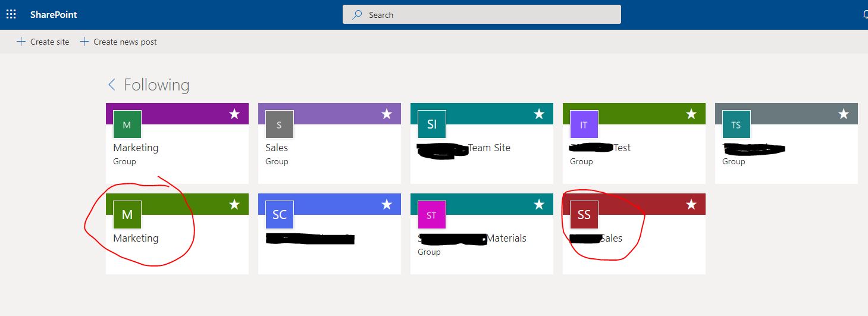Click Create news post button
The height and width of the screenshot is (316, 868).
coord(118,42)
